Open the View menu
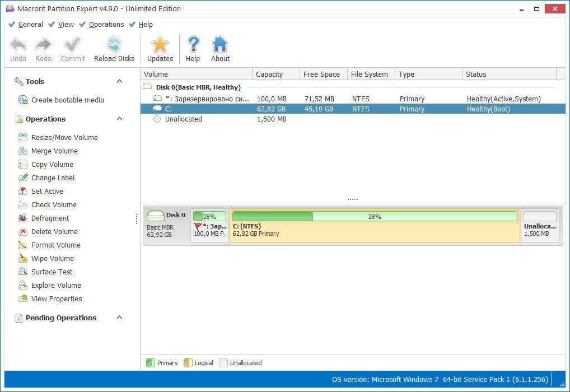 point(66,25)
